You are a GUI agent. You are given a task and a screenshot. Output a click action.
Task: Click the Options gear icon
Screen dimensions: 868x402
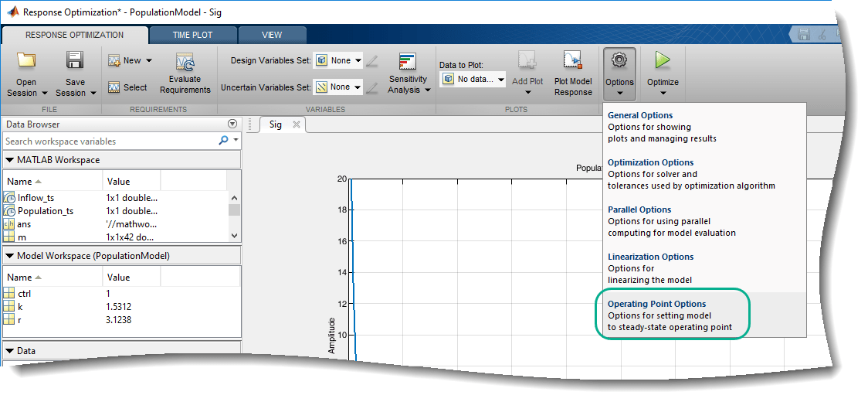(x=619, y=60)
